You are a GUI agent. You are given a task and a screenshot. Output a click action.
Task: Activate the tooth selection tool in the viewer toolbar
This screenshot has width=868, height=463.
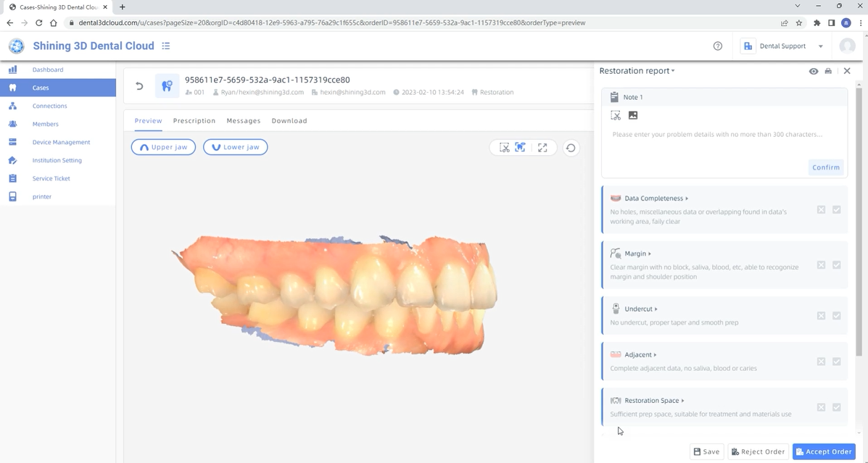coord(520,147)
